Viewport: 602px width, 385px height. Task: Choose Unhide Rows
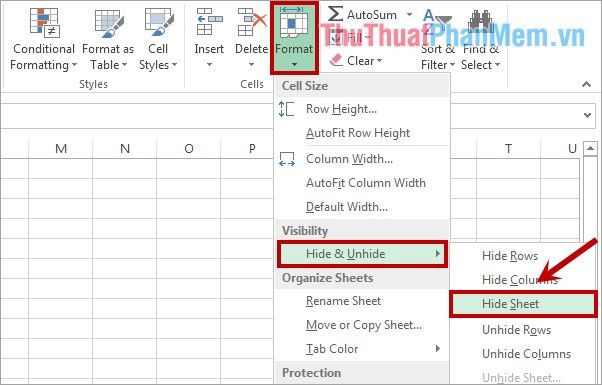(x=523, y=330)
